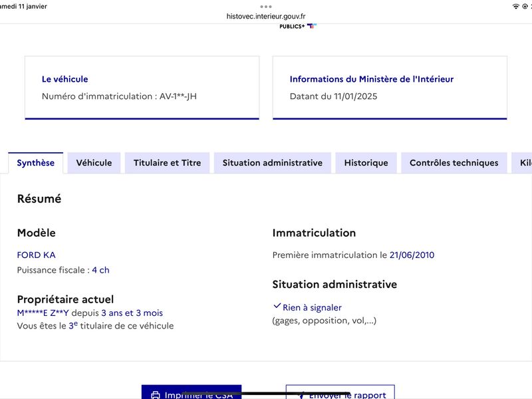Click the samedi 11 janvier date in status bar
This screenshot has height=399, width=532.
point(23,6)
